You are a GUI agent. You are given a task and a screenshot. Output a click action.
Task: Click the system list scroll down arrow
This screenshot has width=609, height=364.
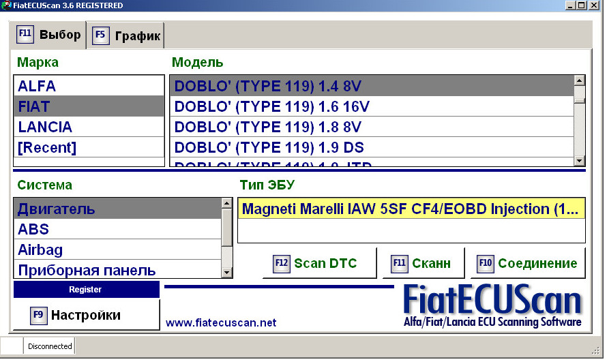pyautogui.click(x=227, y=273)
